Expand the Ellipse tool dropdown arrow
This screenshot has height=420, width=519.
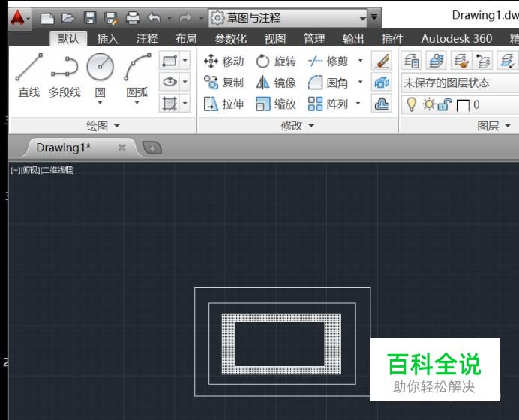click(185, 82)
